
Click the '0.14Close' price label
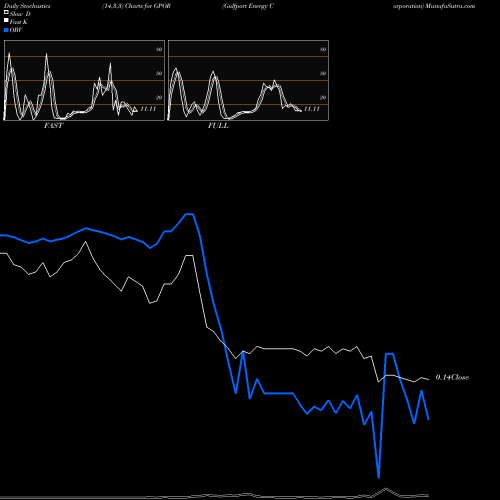pyautogui.click(x=452, y=377)
